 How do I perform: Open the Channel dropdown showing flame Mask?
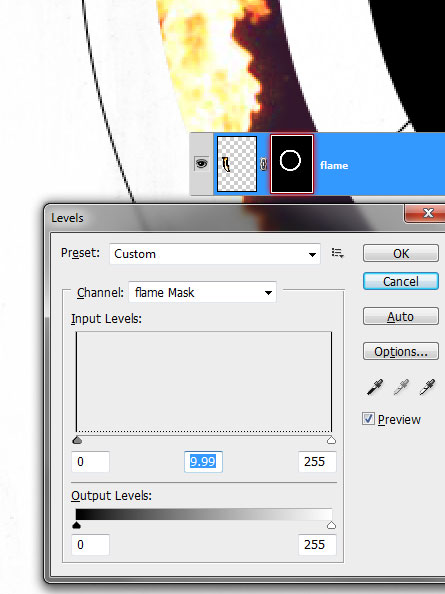pyautogui.click(x=203, y=292)
